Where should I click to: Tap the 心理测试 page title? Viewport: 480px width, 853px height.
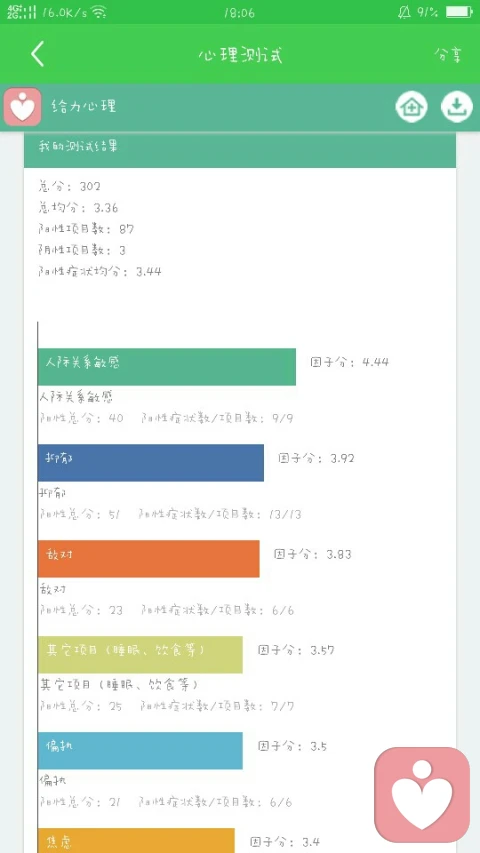click(x=240, y=55)
